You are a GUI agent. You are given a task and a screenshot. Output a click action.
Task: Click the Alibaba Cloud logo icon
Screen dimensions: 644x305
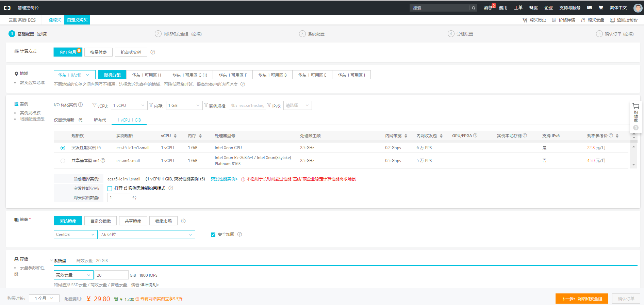click(x=7, y=8)
